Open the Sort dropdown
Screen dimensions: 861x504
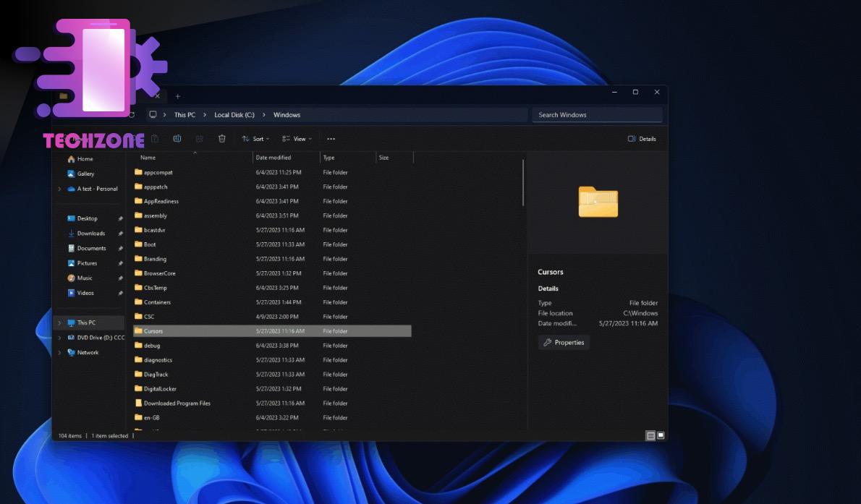tap(256, 139)
